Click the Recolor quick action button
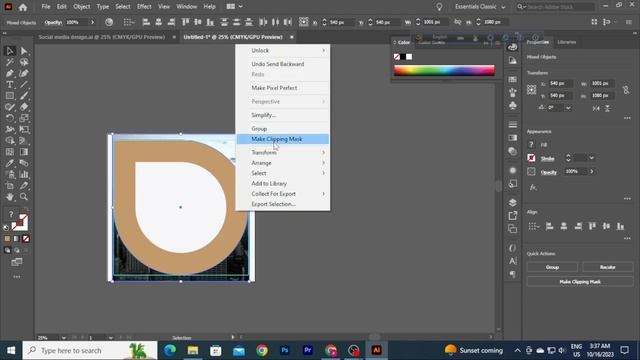640x360 pixels. (x=608, y=267)
